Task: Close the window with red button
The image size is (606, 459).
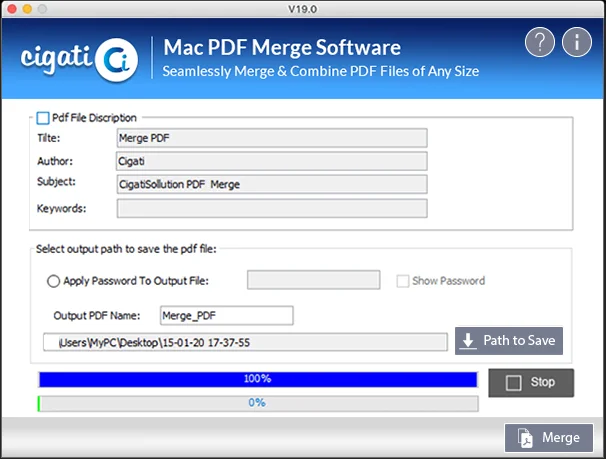Action: click(x=12, y=8)
